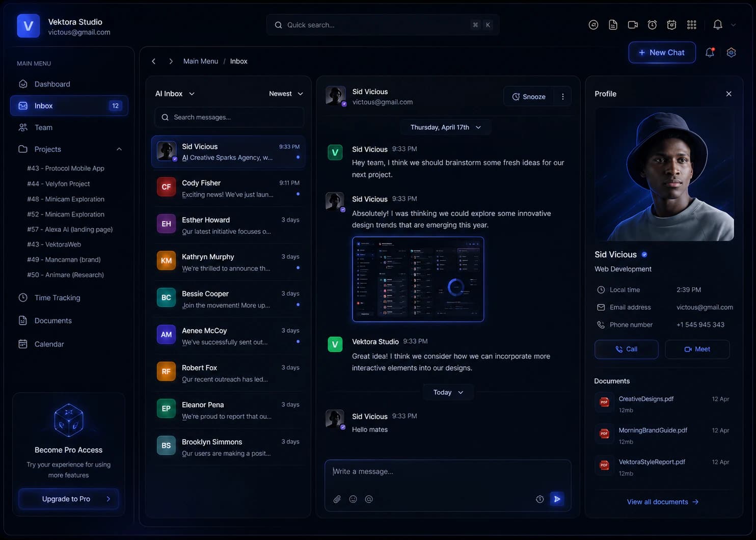Click the VektoraStyleReport.pdf file icon
The image size is (756, 540).
[604, 465]
